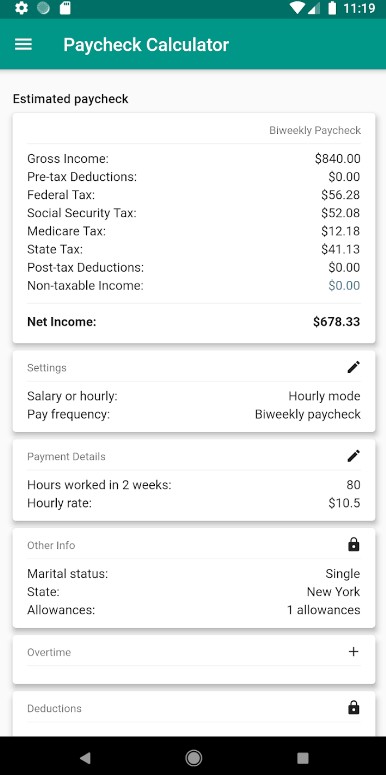Image resolution: width=386 pixels, height=775 pixels.
Task: Tap the Net Income $678.33 row
Action: (x=194, y=322)
